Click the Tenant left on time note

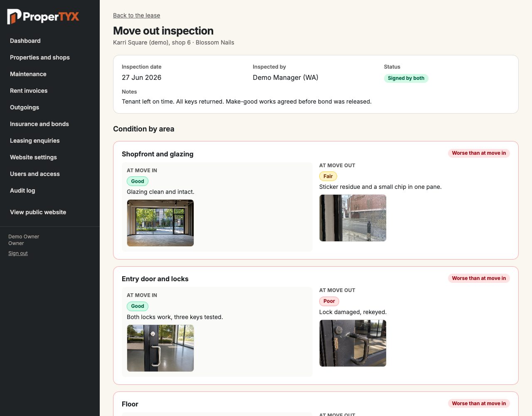coord(246,102)
